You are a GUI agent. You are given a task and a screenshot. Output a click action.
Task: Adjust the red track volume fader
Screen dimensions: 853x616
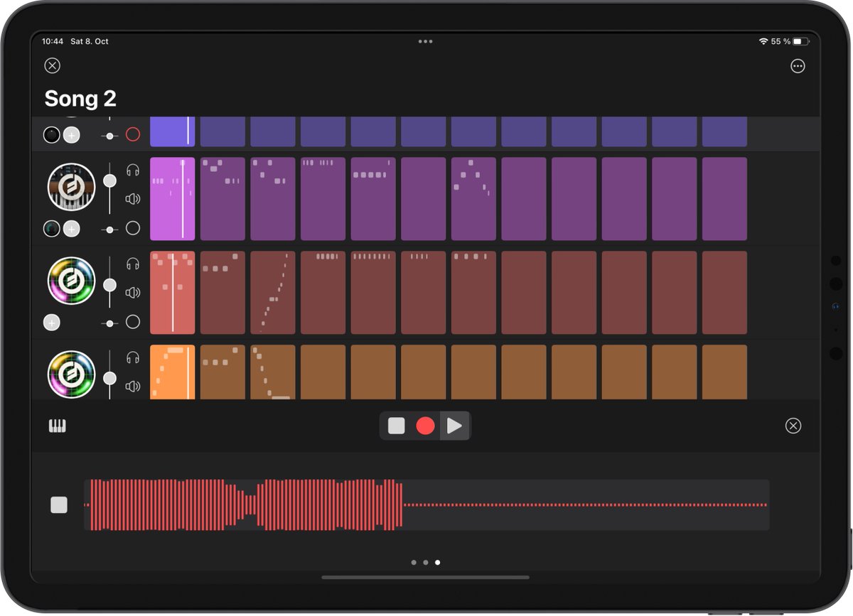point(109,284)
